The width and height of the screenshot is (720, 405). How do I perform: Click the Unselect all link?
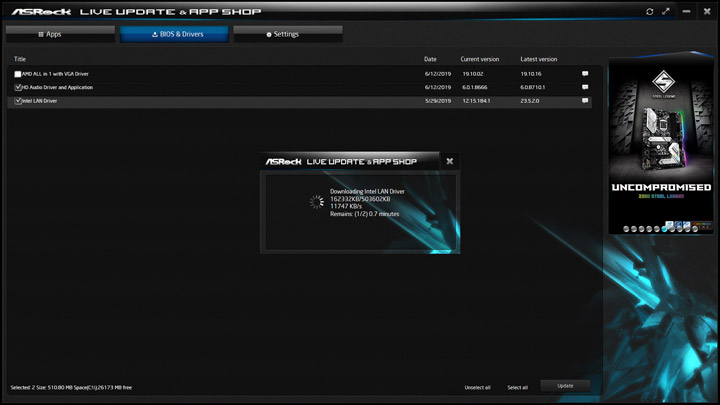click(x=477, y=388)
